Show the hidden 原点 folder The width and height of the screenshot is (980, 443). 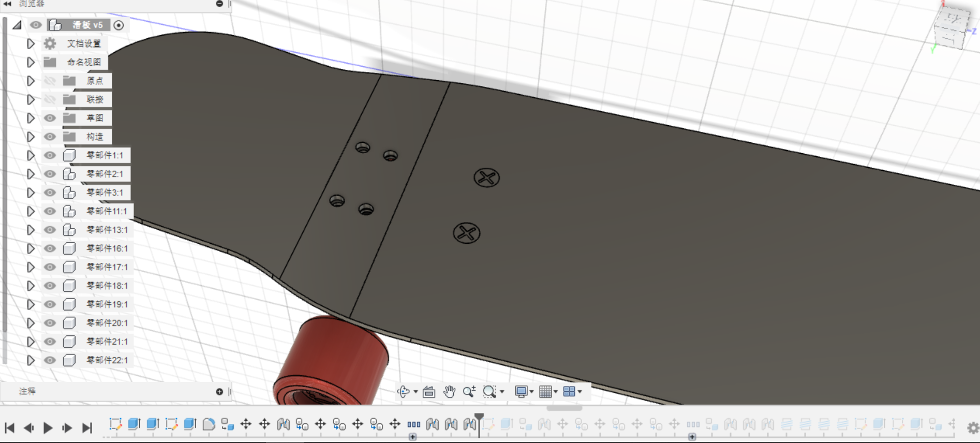[50, 81]
